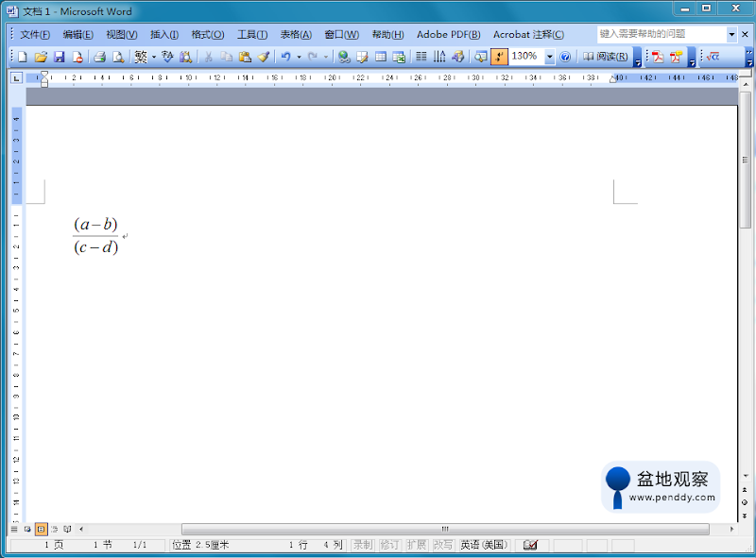
Task: Switch to Outline view button
Action: coord(54,529)
